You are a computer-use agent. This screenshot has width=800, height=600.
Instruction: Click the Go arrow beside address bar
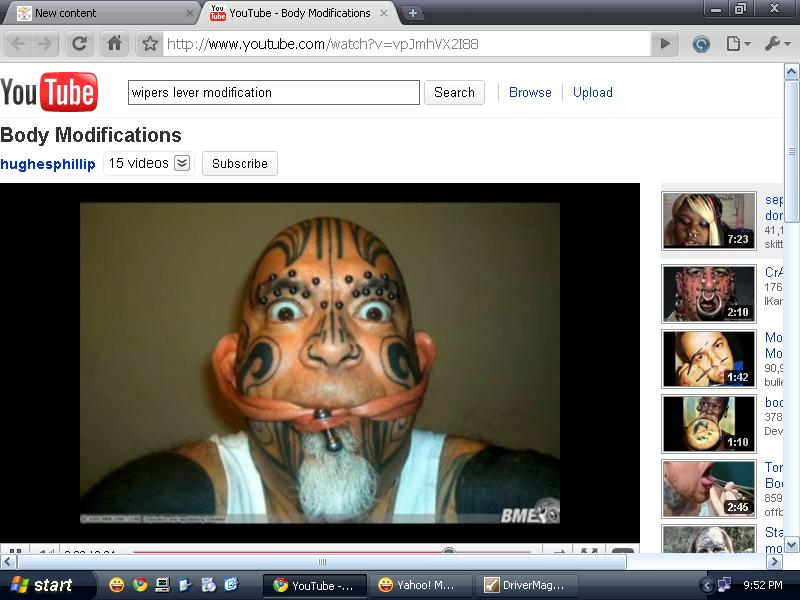(665, 44)
